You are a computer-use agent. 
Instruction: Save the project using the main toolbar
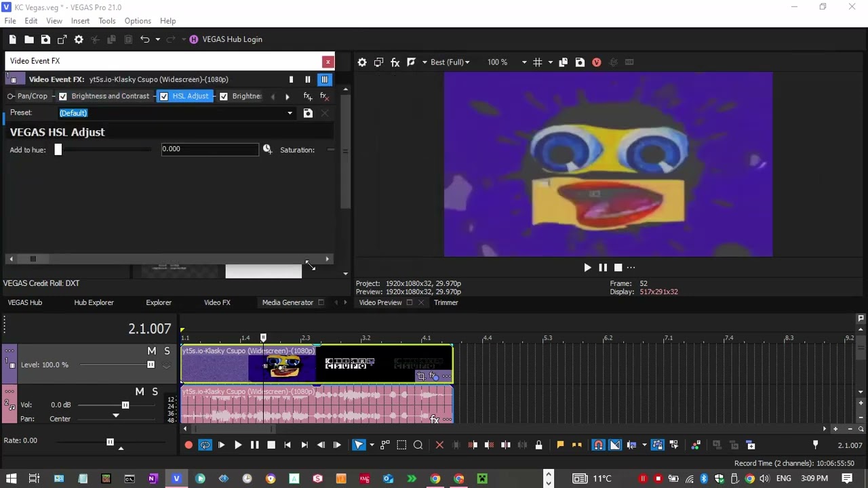[45, 39]
